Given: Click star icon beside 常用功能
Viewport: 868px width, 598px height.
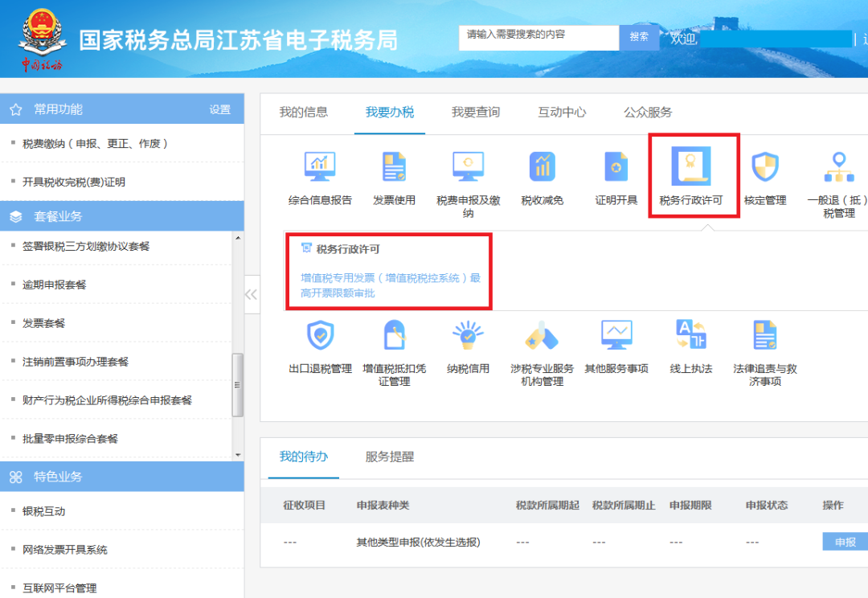Looking at the screenshot, I should click(x=15, y=109).
